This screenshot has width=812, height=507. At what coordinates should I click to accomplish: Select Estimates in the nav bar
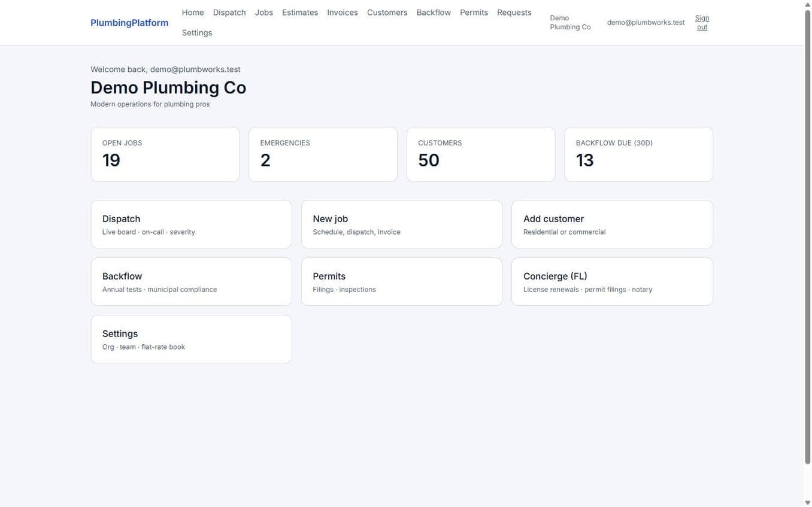point(300,13)
